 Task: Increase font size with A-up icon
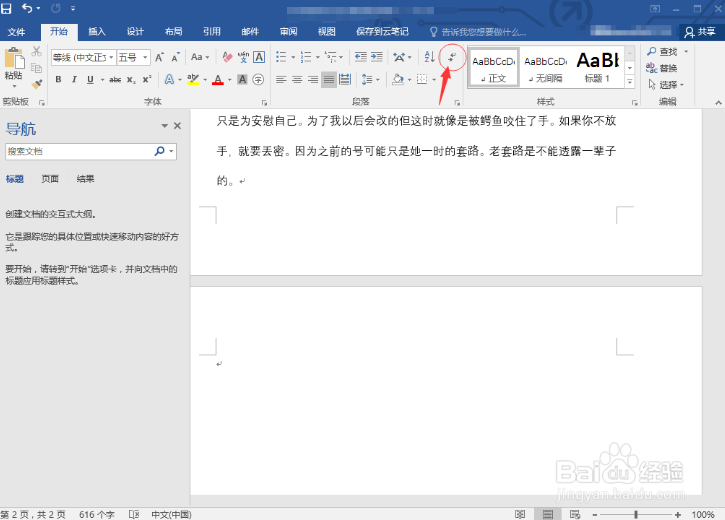point(160,57)
